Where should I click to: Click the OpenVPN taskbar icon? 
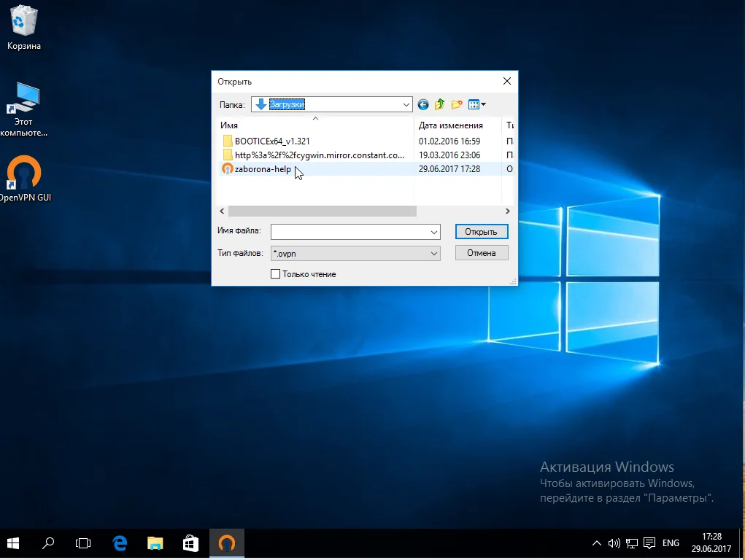pos(227,543)
